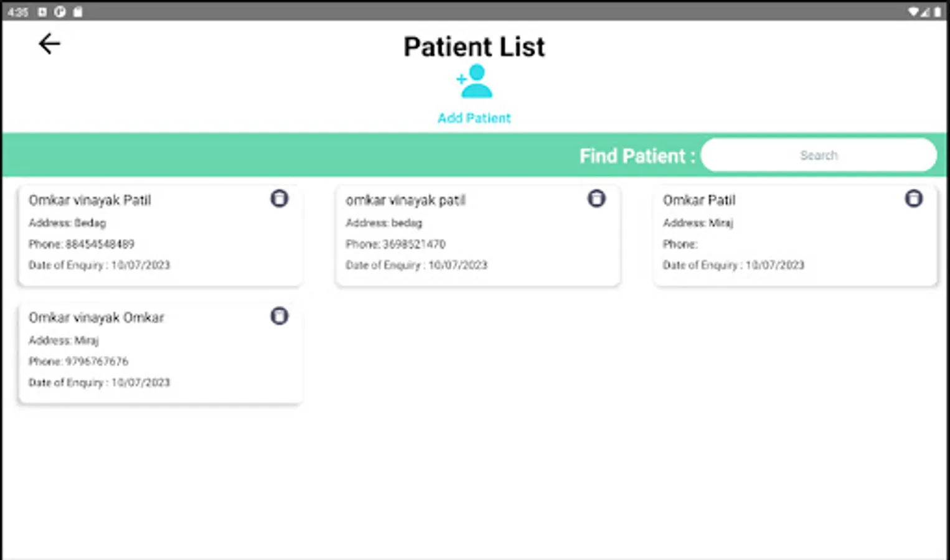Delete the Omkar vinayak Omkar record
The height and width of the screenshot is (560, 950).
coord(280,316)
